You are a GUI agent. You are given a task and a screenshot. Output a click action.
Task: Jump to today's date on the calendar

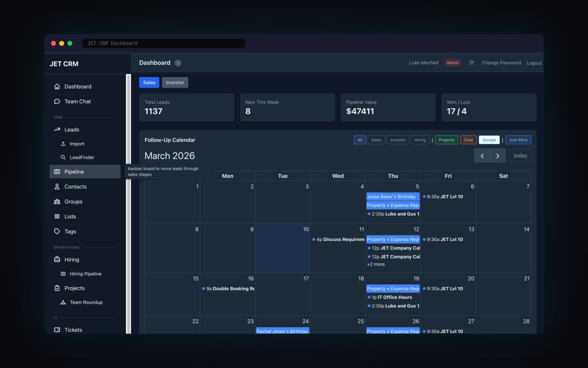pyautogui.click(x=520, y=155)
